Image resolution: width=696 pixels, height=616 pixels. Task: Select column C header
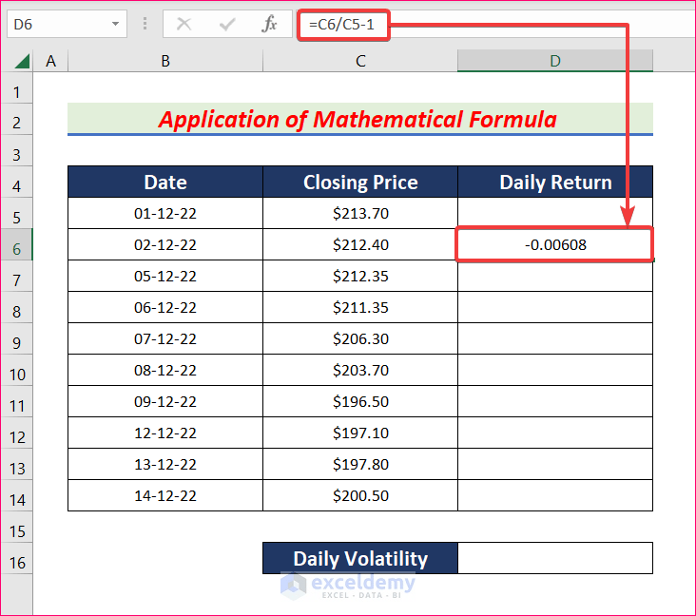pyautogui.click(x=360, y=61)
